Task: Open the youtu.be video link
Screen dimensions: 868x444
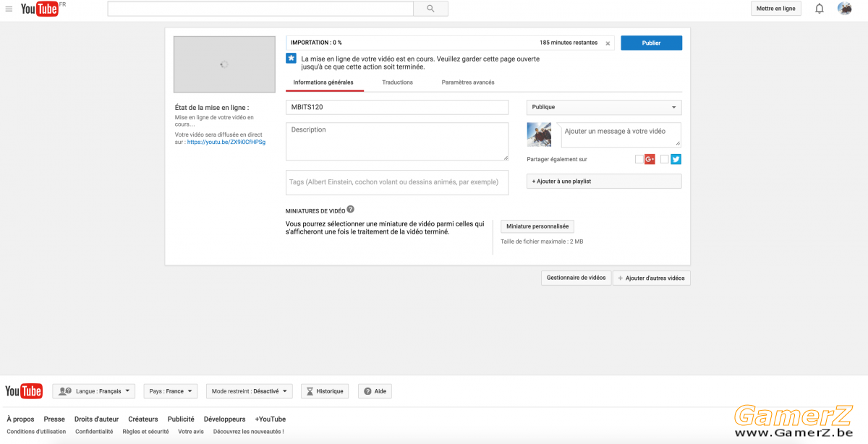Action: (x=226, y=142)
